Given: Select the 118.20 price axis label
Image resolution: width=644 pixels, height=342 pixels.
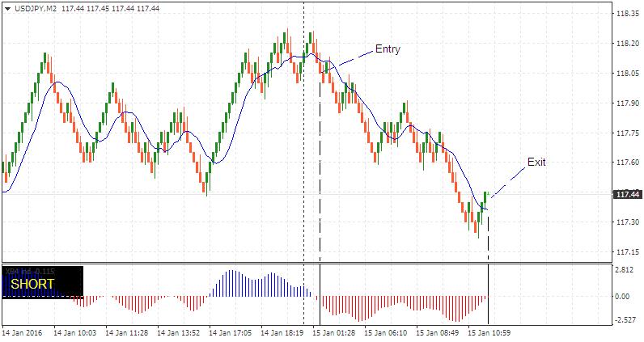Looking at the screenshot, I should pyautogui.click(x=628, y=44).
